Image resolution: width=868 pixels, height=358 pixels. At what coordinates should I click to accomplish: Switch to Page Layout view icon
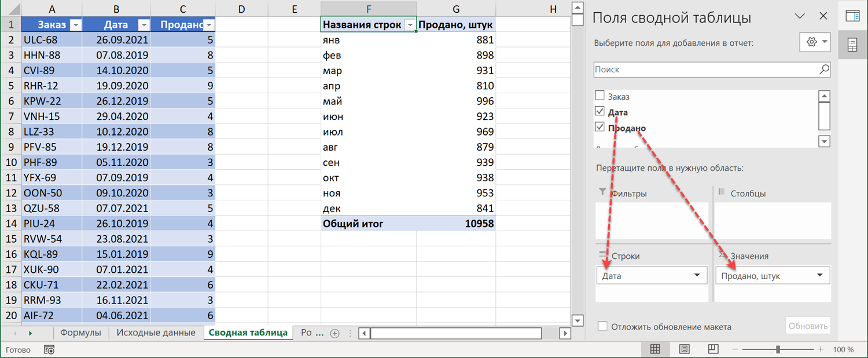(x=684, y=349)
